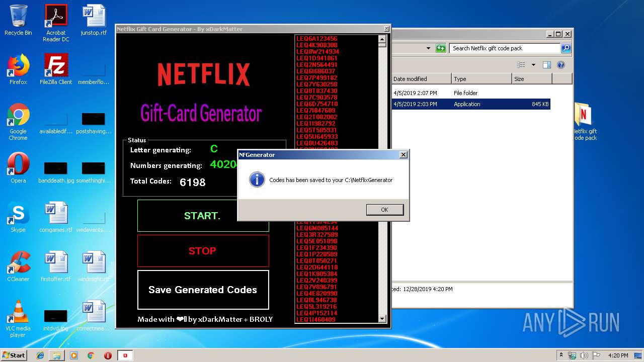Open Netflix gift code pack desktop folder
The width and height of the screenshot is (644, 362).
584,122
